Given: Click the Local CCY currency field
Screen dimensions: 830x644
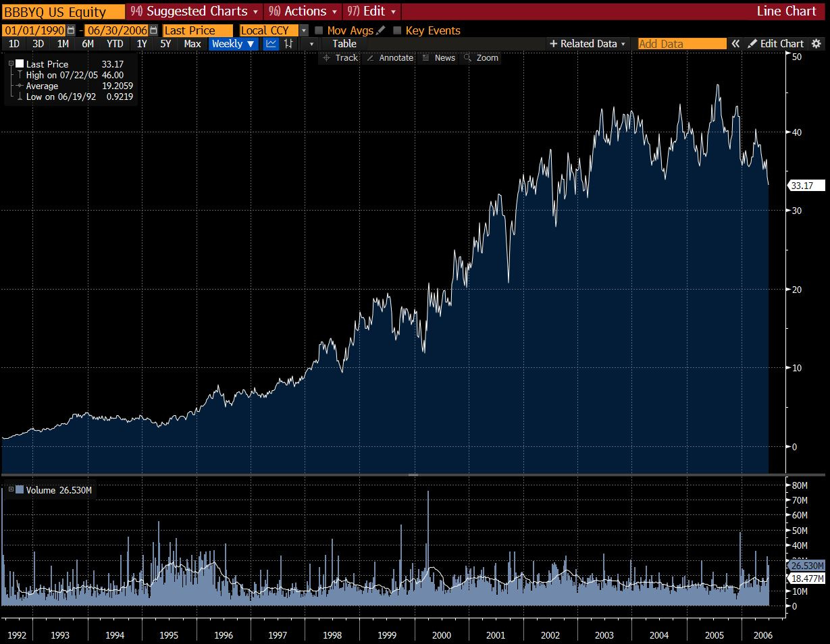Looking at the screenshot, I should tap(269, 30).
